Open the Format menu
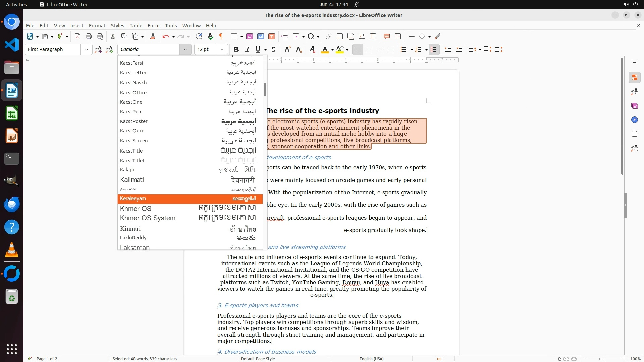Viewport: 644px width, 362px height. tap(97, 25)
